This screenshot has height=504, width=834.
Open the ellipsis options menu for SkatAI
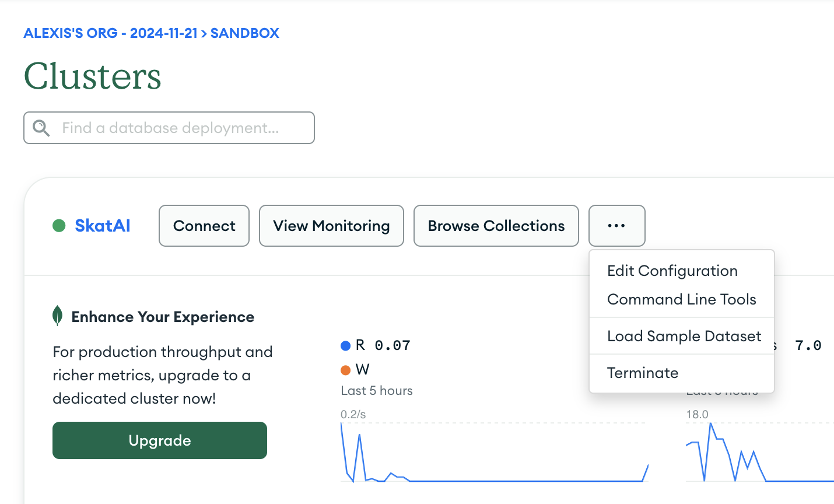coord(616,226)
